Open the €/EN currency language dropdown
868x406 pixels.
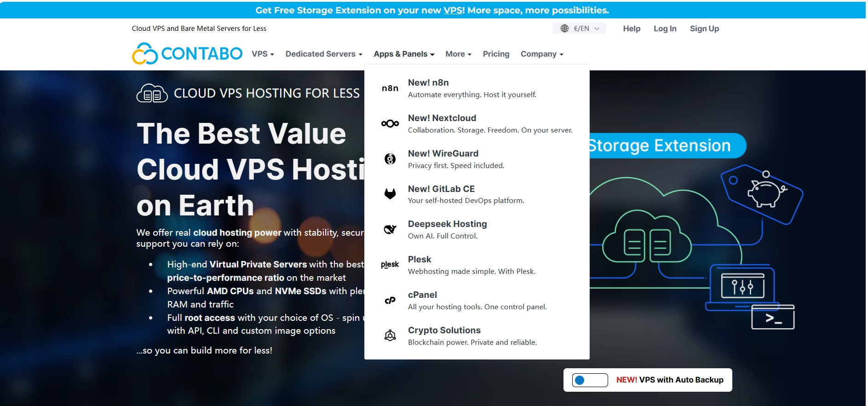(579, 29)
